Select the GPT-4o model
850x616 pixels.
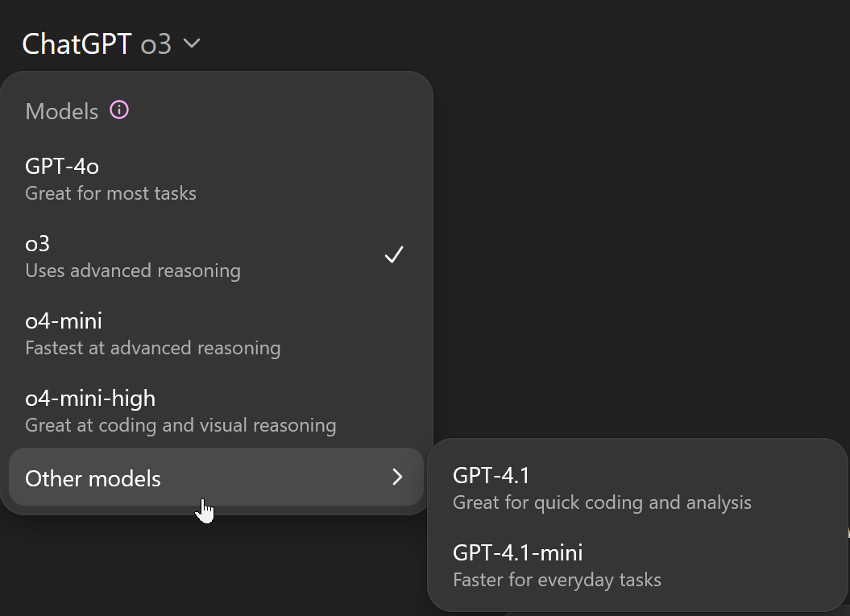(x=216, y=179)
